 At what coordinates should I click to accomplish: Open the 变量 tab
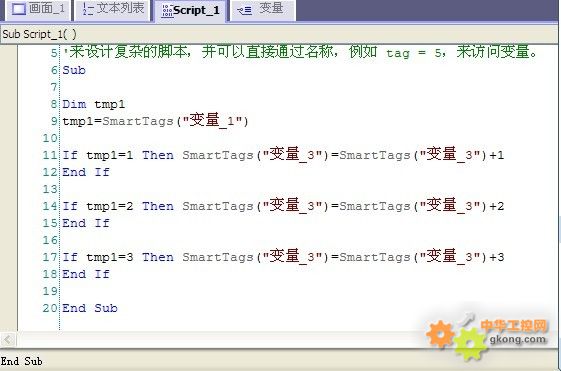click(262, 10)
